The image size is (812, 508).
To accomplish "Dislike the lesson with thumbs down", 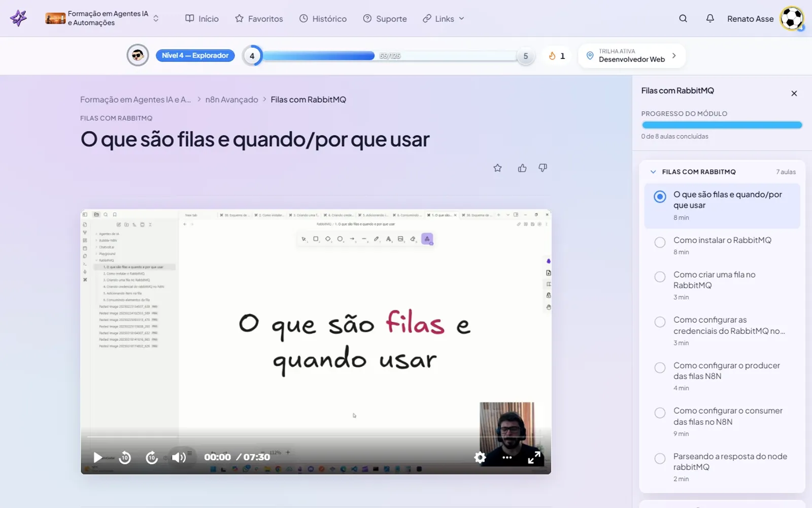I will [x=543, y=168].
